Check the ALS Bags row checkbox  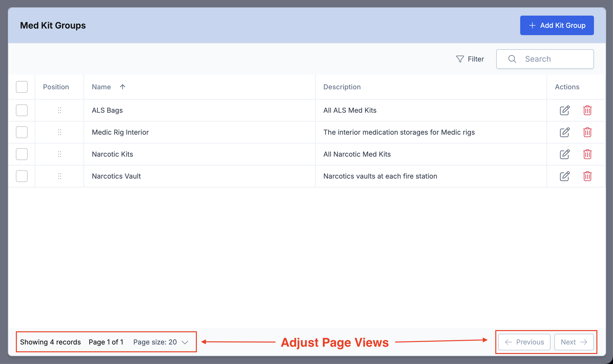[21, 110]
